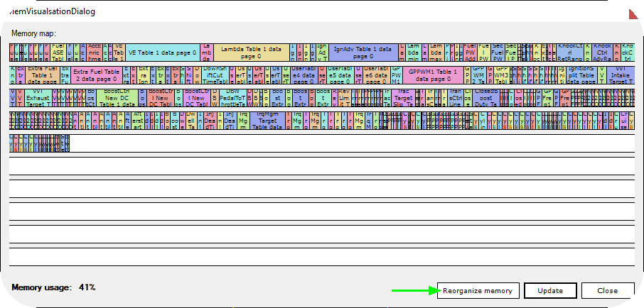
Task: Select the VE Table 1 data page 0 block
Action: pyautogui.click(x=161, y=53)
